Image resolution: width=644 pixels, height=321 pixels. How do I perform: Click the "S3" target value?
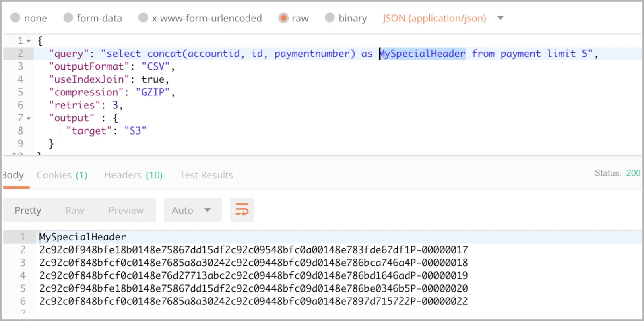135,131
